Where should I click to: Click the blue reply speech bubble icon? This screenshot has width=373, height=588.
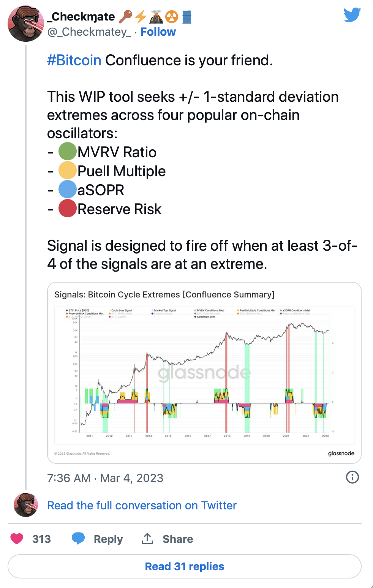pyautogui.click(x=78, y=539)
